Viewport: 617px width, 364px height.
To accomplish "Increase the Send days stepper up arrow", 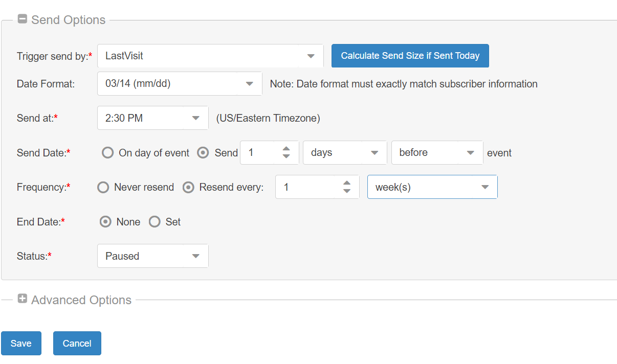I will pos(287,149).
